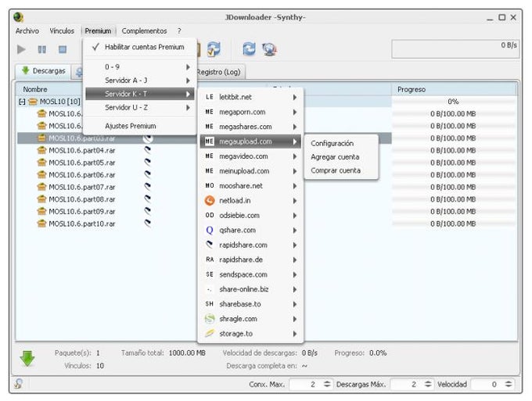
Task: Adjust the Descargas Máx. spinner arrows
Action: coord(428,384)
